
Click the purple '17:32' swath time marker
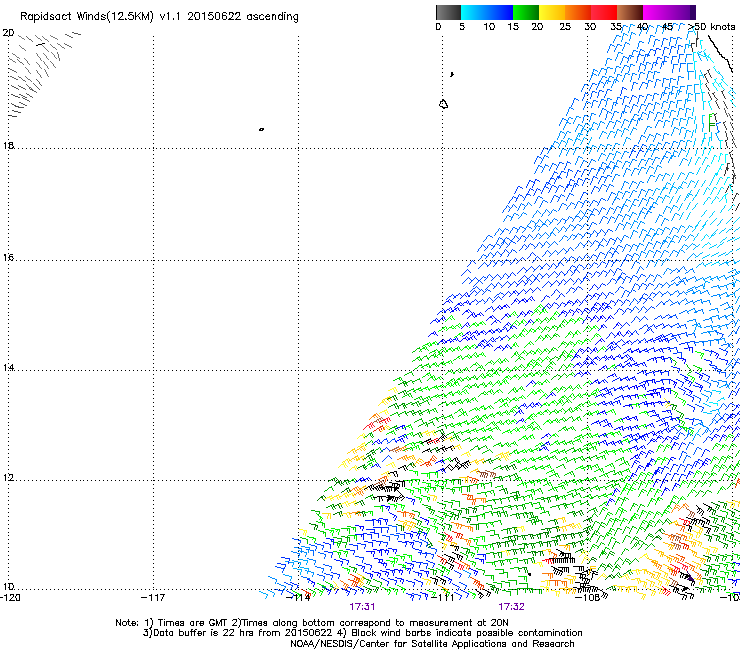point(512,607)
